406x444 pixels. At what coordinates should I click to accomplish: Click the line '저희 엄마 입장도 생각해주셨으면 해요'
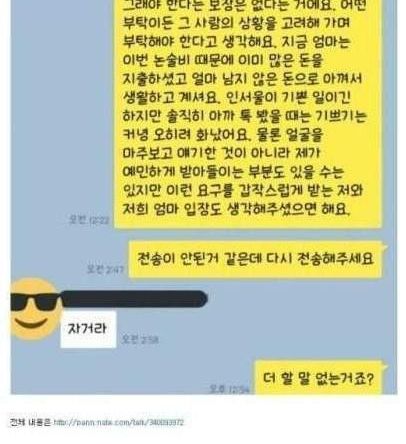pyautogui.click(x=236, y=209)
